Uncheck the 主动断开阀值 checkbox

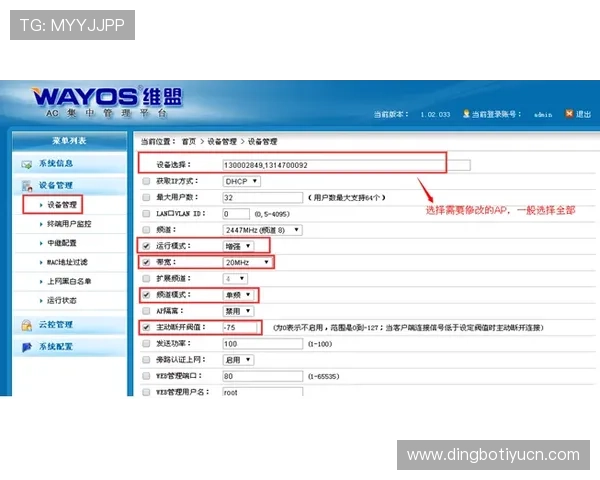[146, 327]
